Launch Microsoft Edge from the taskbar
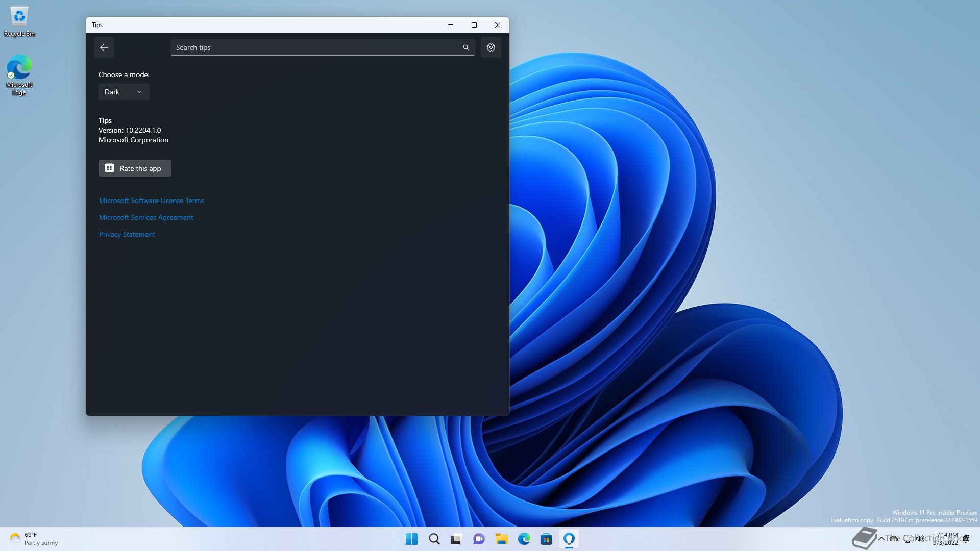The width and height of the screenshot is (980, 551). (x=524, y=539)
